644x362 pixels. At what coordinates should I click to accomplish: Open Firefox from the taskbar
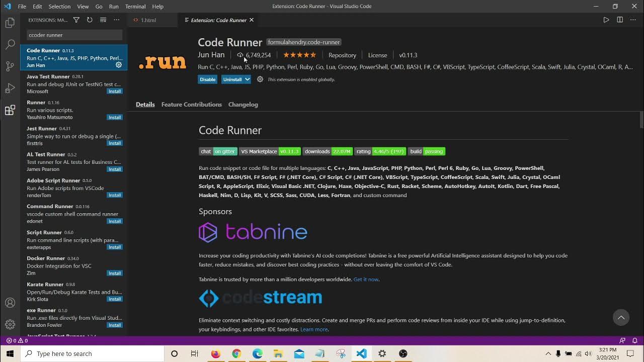[x=216, y=353]
